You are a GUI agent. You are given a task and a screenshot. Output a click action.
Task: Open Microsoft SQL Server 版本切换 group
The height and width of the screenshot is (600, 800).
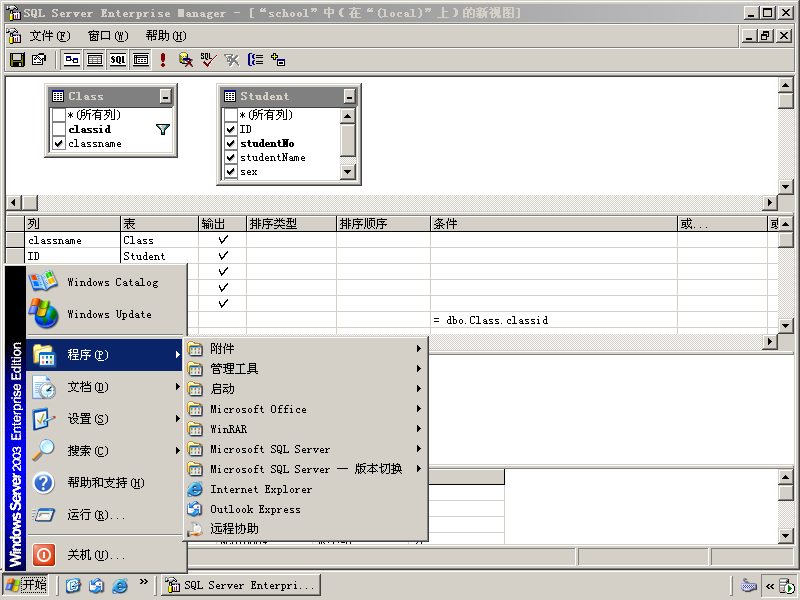(x=305, y=469)
